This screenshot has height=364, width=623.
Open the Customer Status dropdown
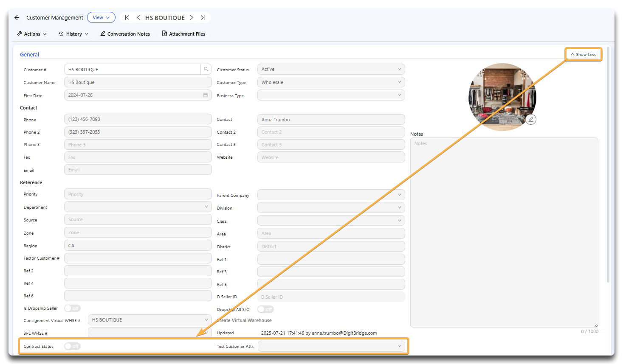pyautogui.click(x=331, y=69)
